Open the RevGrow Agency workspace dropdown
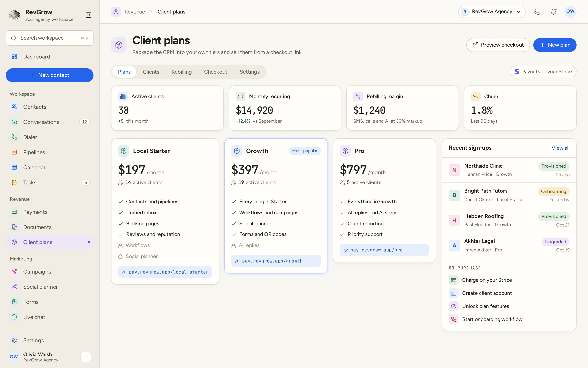588x368 pixels. [x=492, y=12]
